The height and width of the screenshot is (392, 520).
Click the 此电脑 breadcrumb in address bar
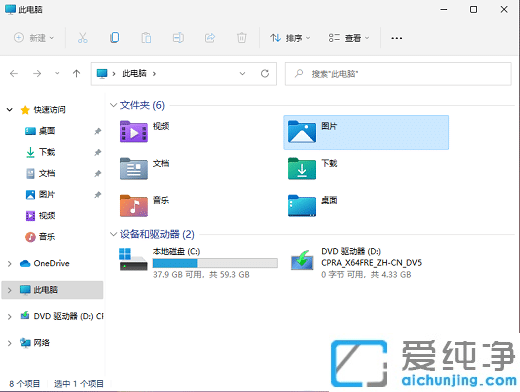(134, 73)
